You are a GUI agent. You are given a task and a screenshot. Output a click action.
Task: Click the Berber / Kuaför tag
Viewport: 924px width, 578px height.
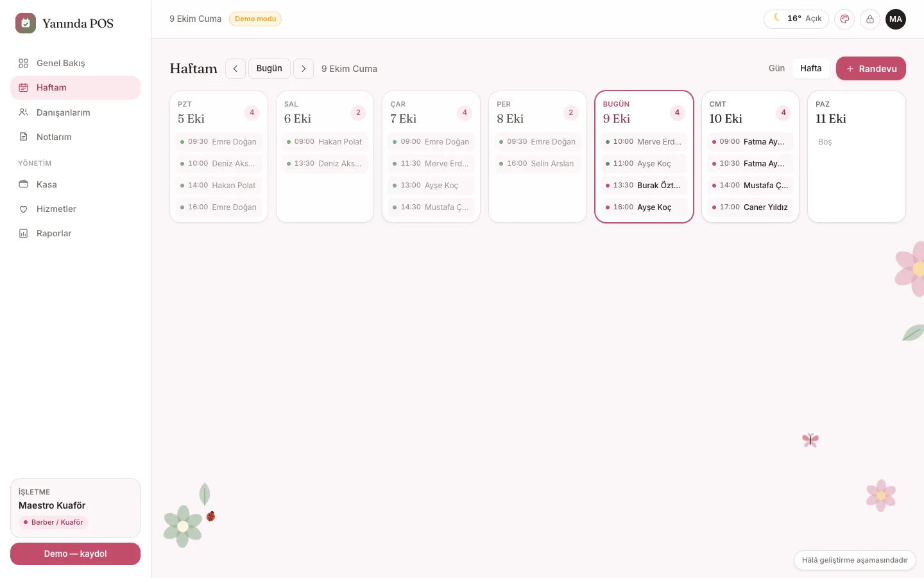(x=53, y=522)
